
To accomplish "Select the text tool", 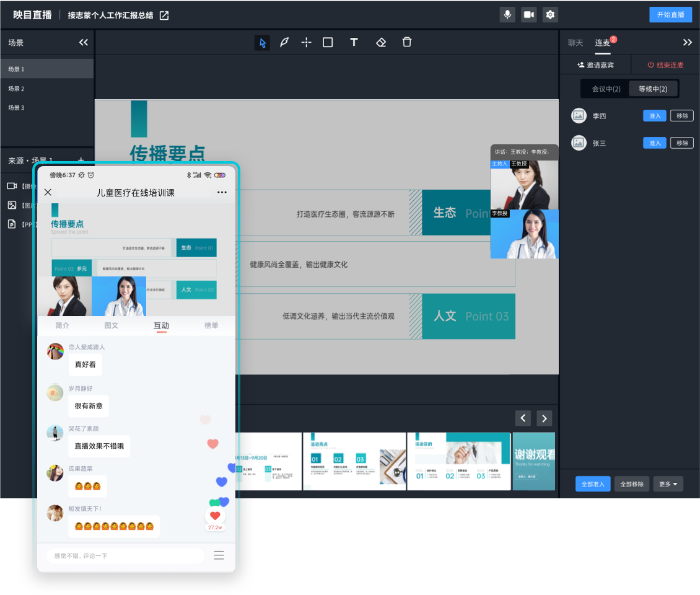I will 354,43.
